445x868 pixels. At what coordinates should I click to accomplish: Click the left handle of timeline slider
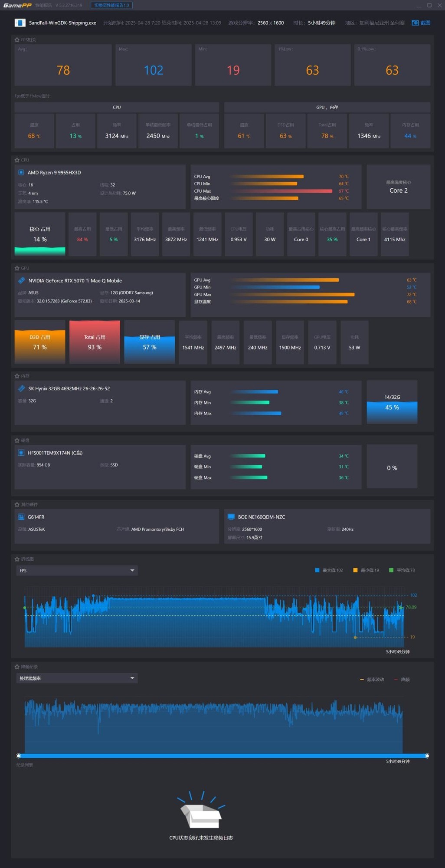point(19,756)
